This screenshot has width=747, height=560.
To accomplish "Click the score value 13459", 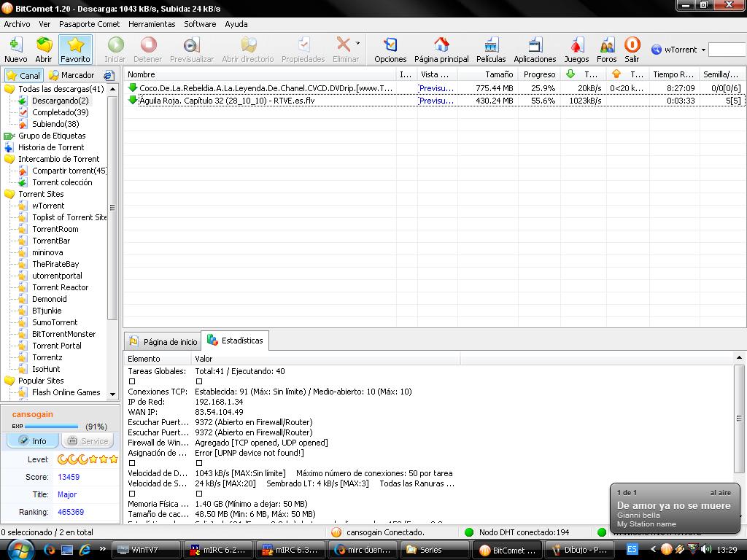I will tap(69, 477).
